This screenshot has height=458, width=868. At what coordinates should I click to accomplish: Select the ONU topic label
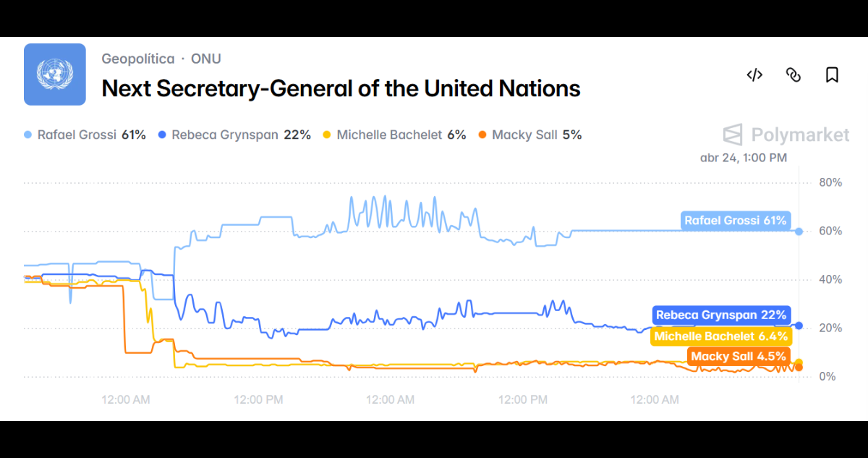click(205, 59)
